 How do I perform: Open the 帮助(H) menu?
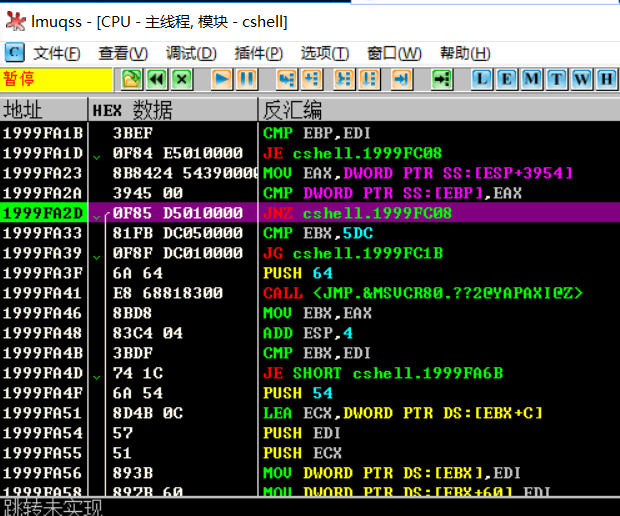click(x=465, y=53)
